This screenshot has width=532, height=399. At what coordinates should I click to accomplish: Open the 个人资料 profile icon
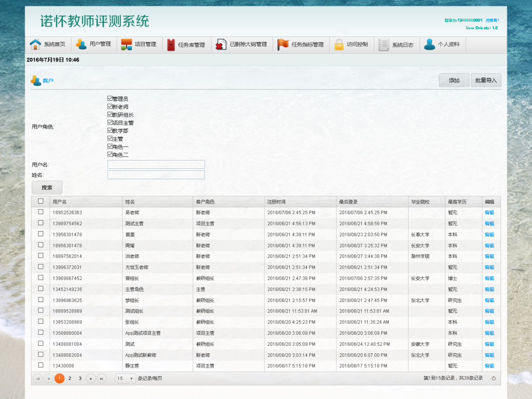click(430, 44)
